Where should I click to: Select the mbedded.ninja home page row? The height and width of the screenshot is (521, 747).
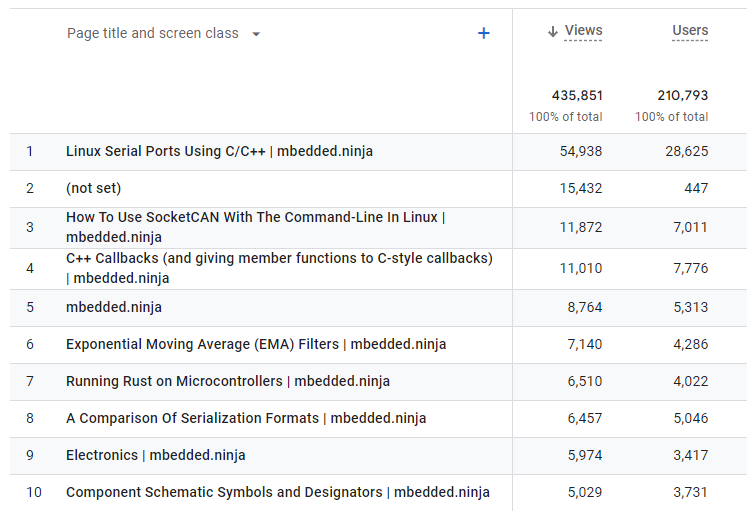pos(113,307)
